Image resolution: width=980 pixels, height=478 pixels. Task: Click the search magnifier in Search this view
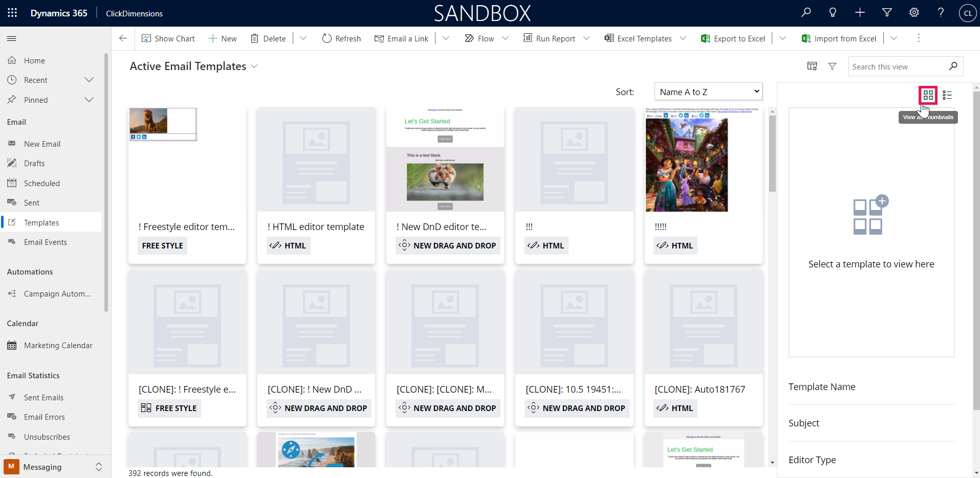953,66
